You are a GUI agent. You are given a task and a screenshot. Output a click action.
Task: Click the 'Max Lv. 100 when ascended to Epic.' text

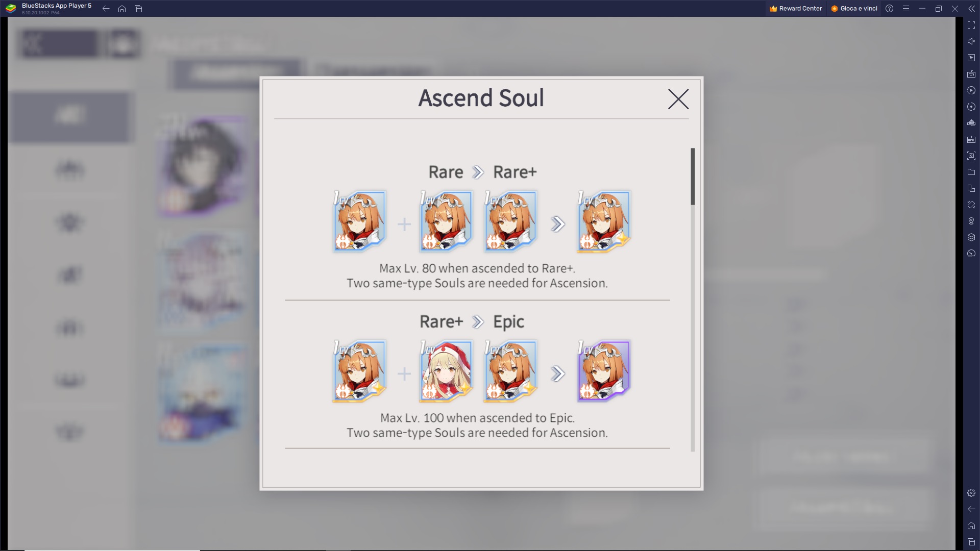(477, 418)
